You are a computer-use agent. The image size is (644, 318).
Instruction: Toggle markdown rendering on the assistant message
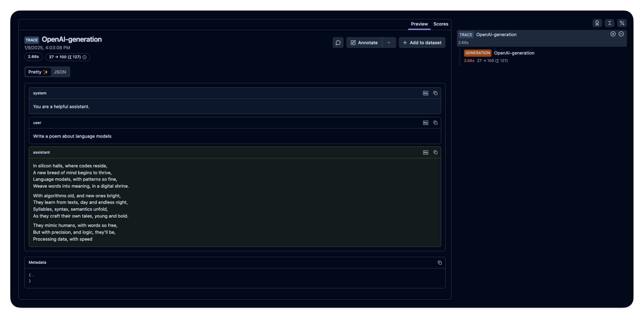[x=426, y=152]
